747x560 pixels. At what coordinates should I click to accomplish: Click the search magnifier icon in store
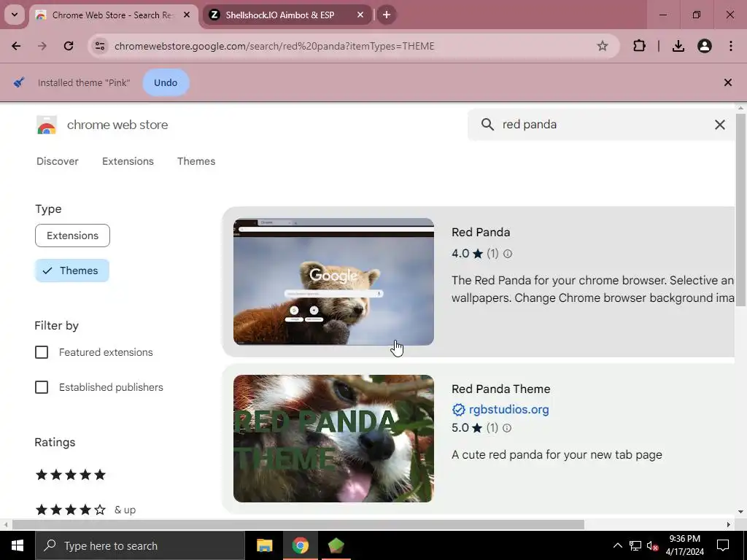click(487, 125)
